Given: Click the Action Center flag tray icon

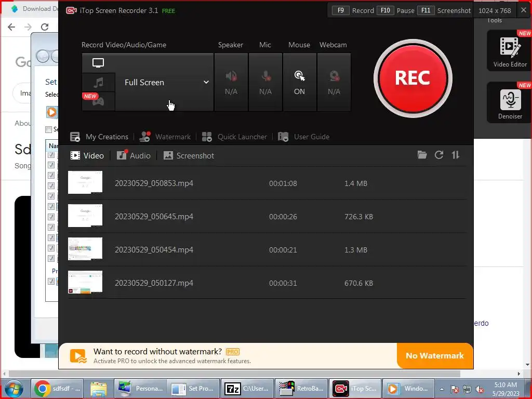Looking at the screenshot, I should [x=455, y=389].
